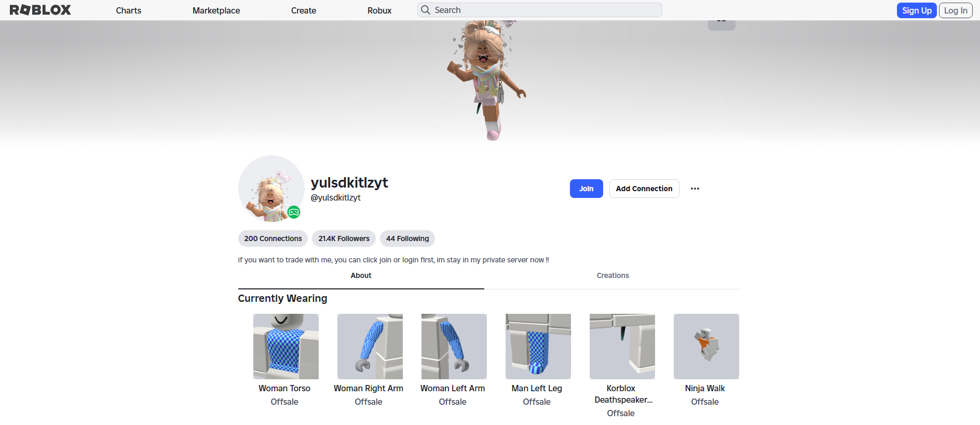
Task: Click the Man Left Leg item name
Action: click(537, 389)
